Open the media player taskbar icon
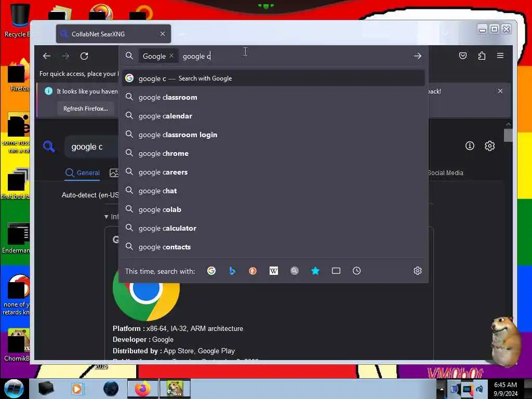Viewport: 532px width, 399px height. (x=77, y=389)
